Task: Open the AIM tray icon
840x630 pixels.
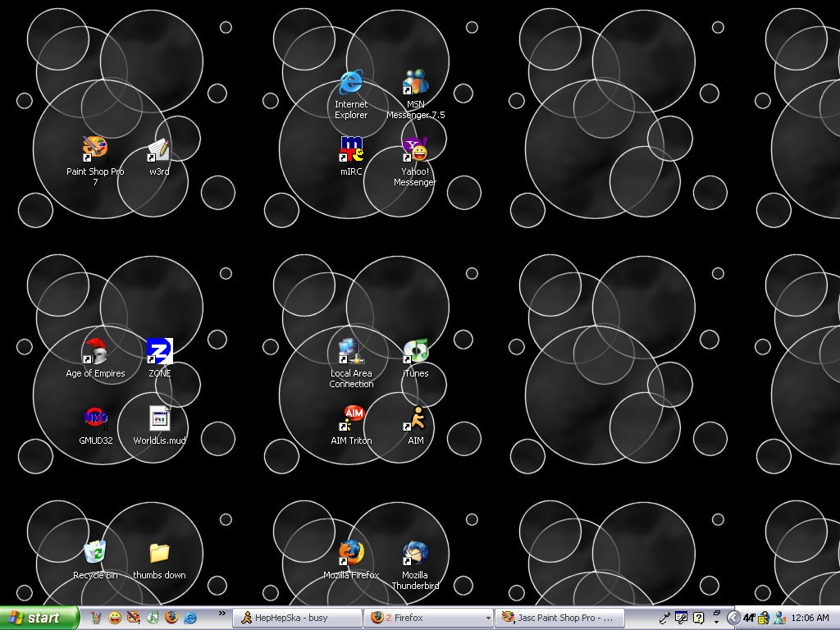Action: pyautogui.click(x=764, y=618)
